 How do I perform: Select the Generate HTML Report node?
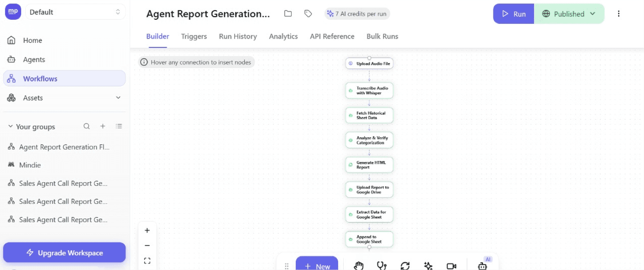click(369, 165)
